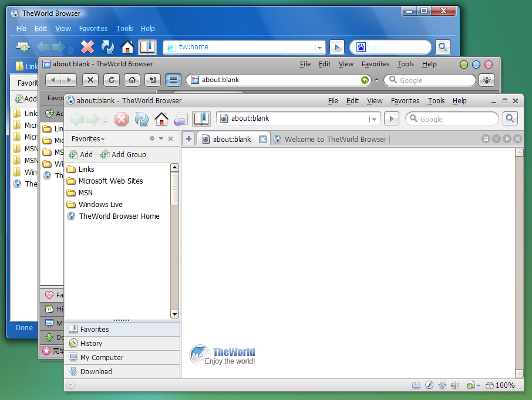Select History in the sidebar panel list
532x400 pixels.
tap(91, 343)
